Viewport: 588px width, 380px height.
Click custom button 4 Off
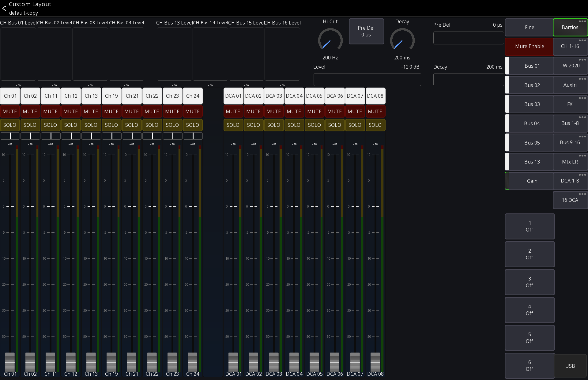click(530, 310)
